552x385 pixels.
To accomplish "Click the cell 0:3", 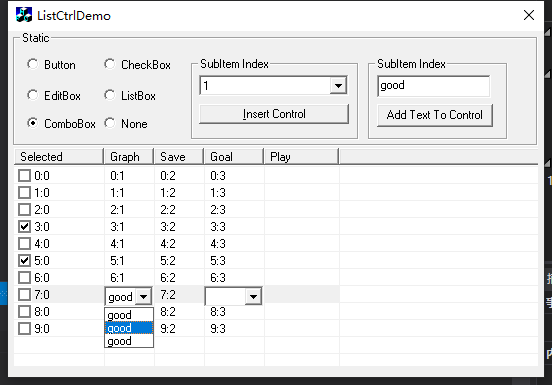I will tap(218, 176).
